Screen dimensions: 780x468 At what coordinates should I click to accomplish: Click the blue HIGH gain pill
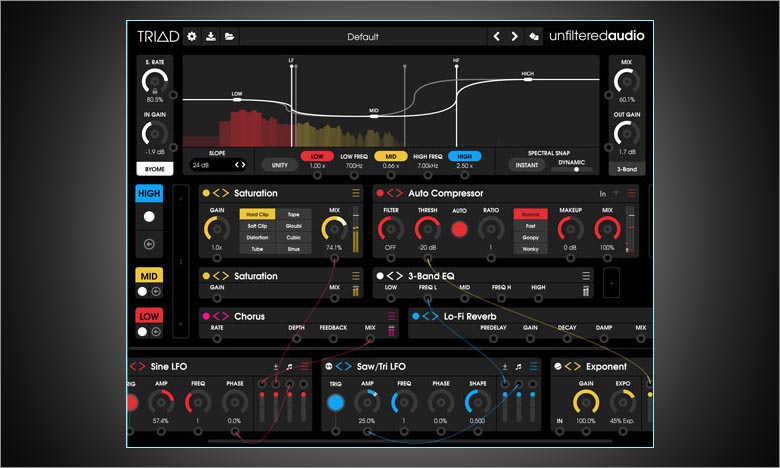pos(464,156)
